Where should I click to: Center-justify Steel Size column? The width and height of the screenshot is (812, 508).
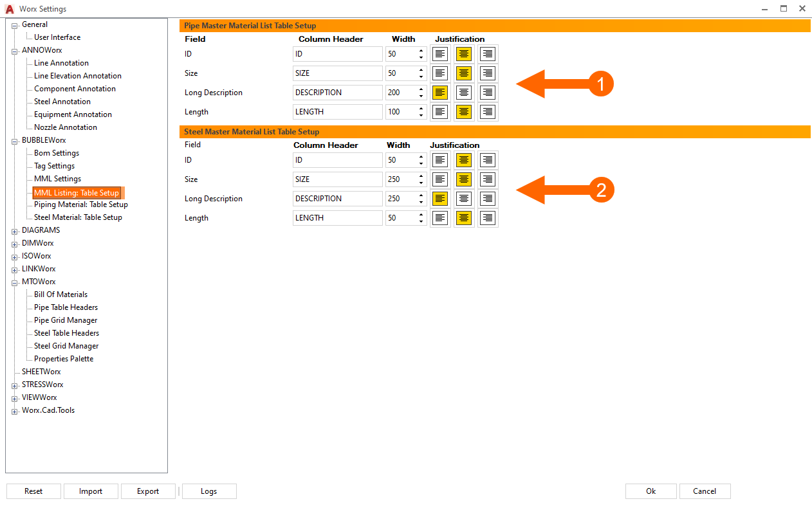pos(464,179)
